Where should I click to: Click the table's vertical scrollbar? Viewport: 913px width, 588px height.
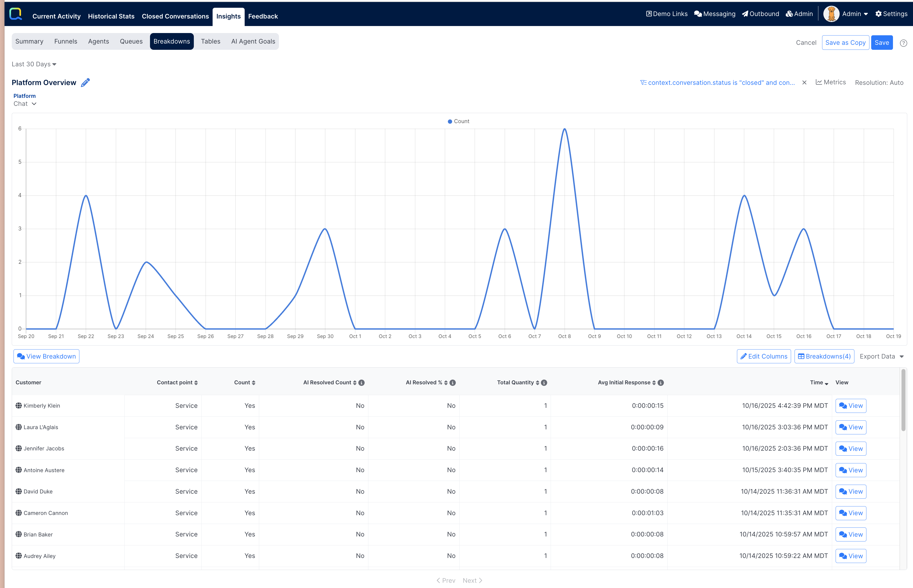tap(903, 400)
